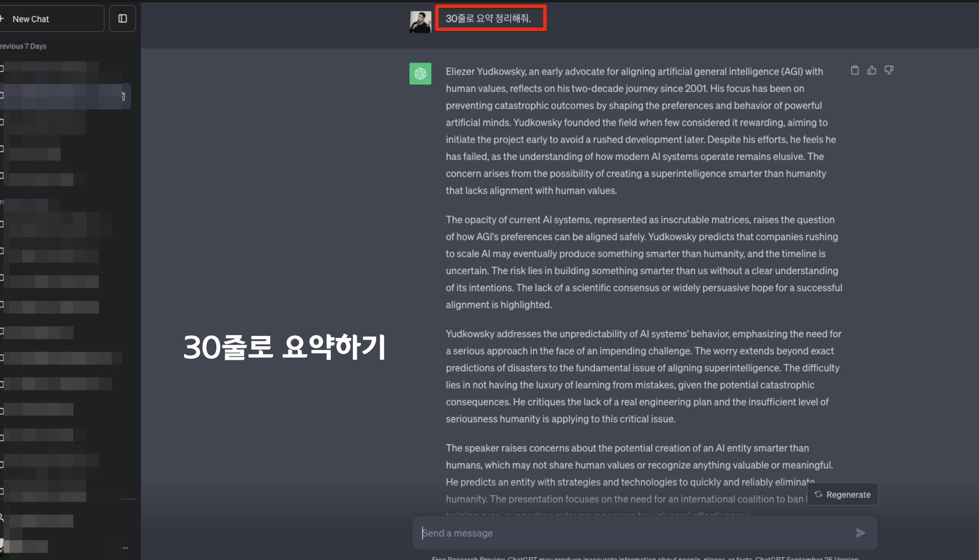Screen dimensions: 979x560
Task: Click the plus icon beside New Chat
Action: (x=2, y=18)
